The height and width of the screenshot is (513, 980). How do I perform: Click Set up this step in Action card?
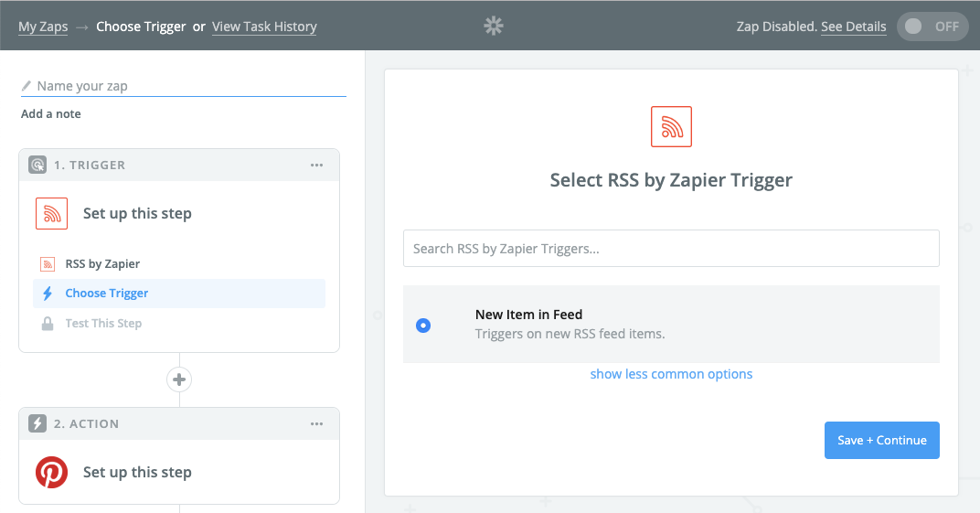pos(137,473)
